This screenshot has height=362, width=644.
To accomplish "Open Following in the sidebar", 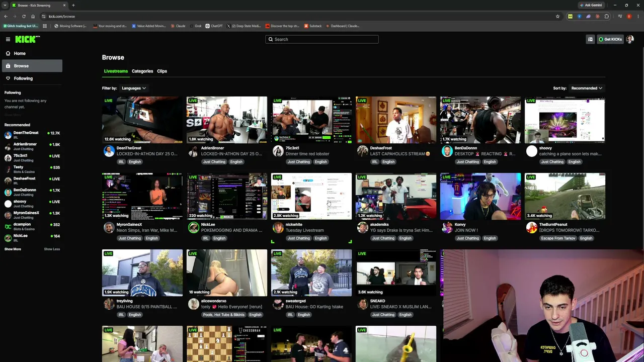I will tap(32, 78).
